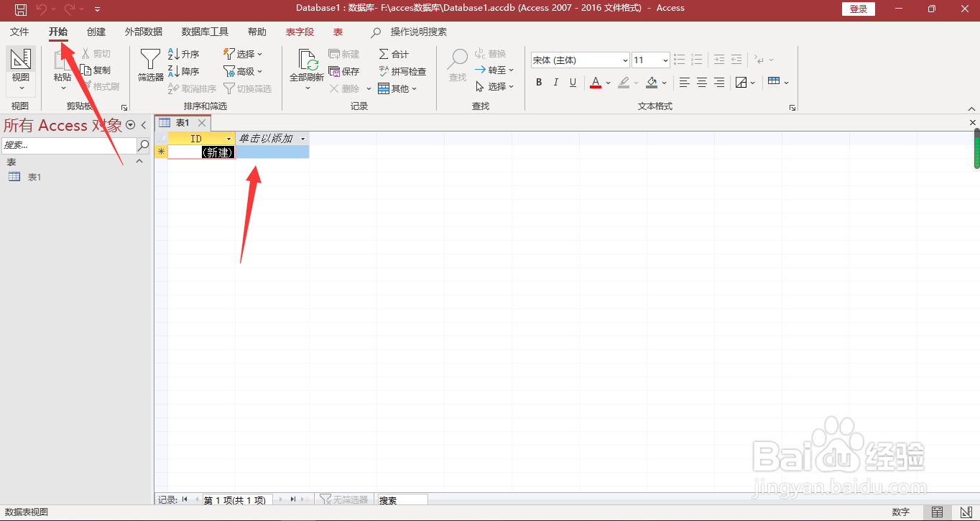Image resolution: width=980 pixels, height=521 pixels.
Task: Toggle Underline formatting
Action: pos(573,83)
